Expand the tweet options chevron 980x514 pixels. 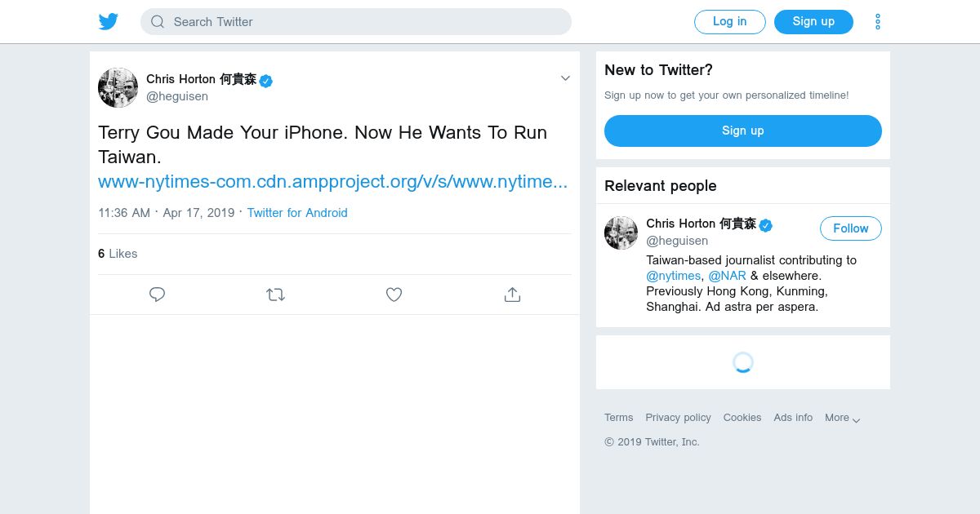click(564, 78)
